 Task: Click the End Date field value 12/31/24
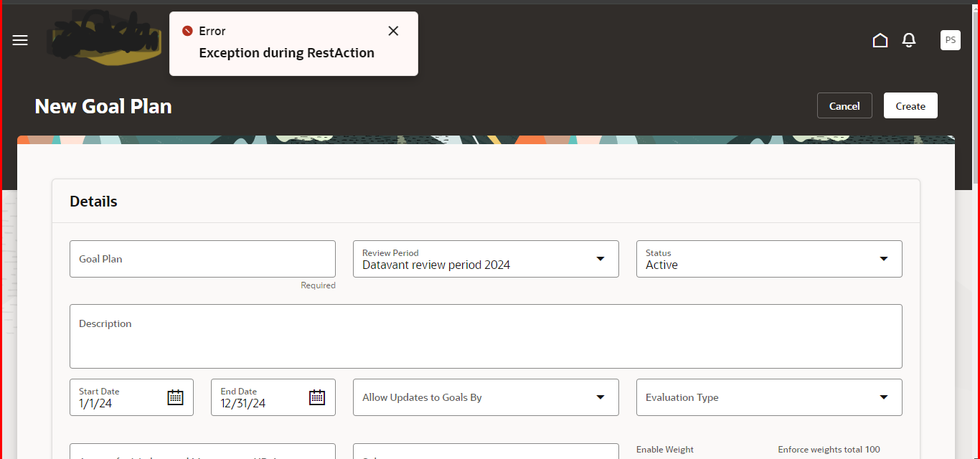click(243, 404)
